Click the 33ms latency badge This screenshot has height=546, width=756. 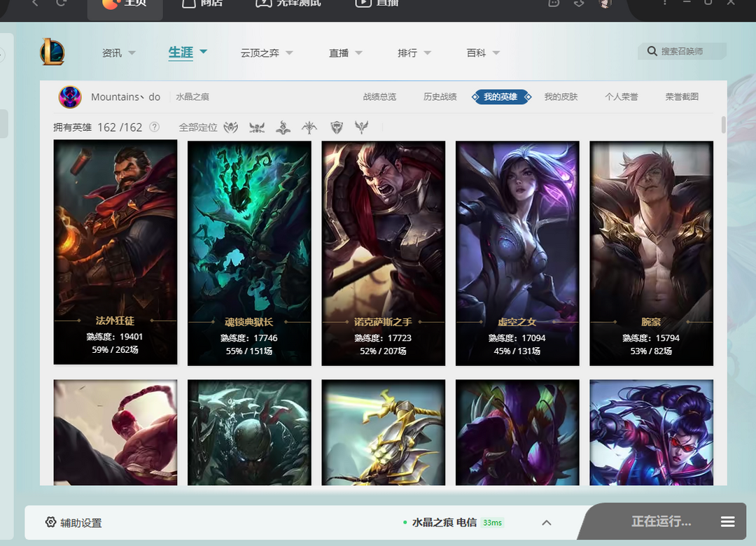(492, 523)
